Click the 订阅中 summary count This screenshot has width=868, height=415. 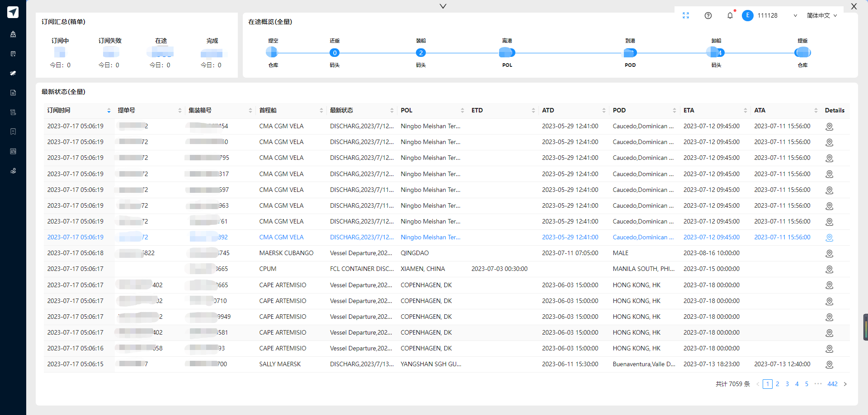click(x=60, y=53)
